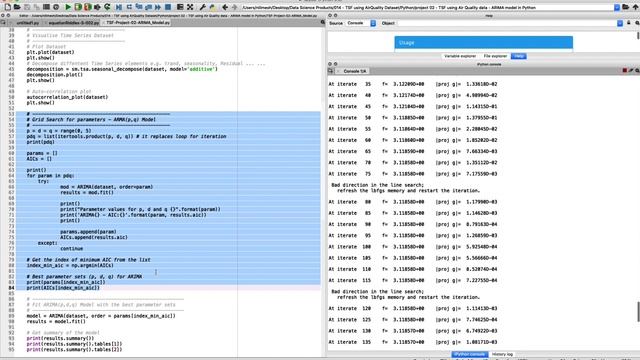Click the decomposition.plot() code line
The height and width of the screenshot is (360, 640).
coord(55,75)
